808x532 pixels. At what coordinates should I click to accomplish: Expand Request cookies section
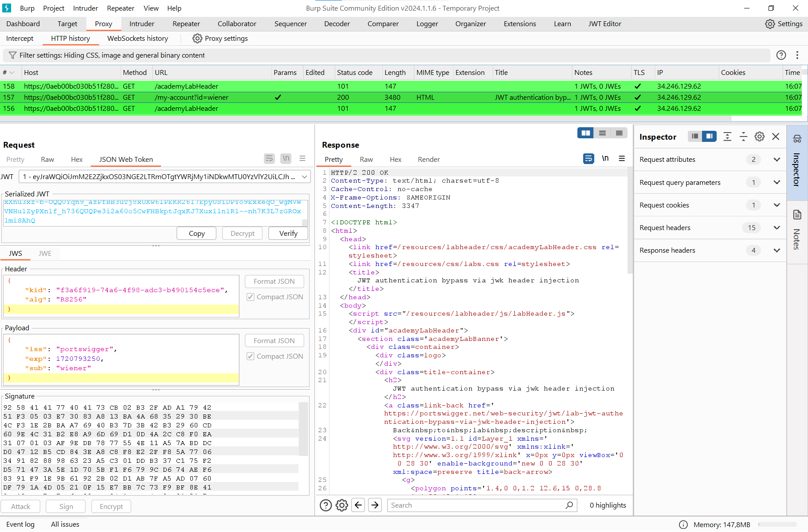777,205
